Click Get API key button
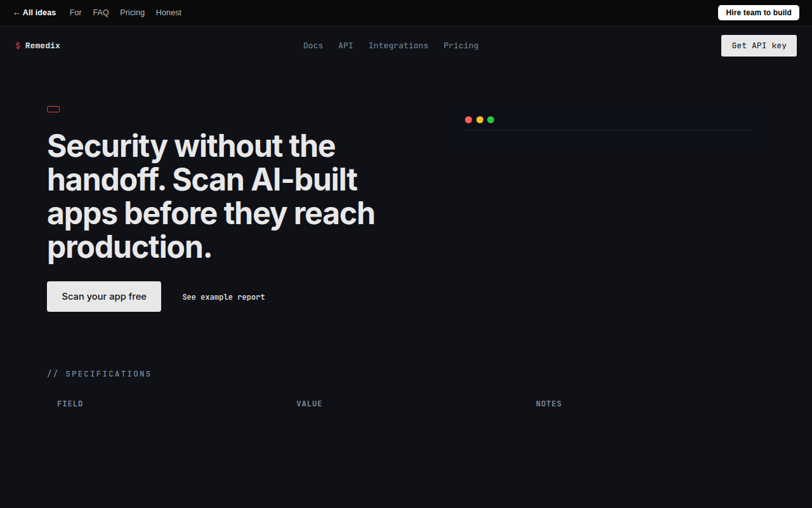 [x=759, y=46]
